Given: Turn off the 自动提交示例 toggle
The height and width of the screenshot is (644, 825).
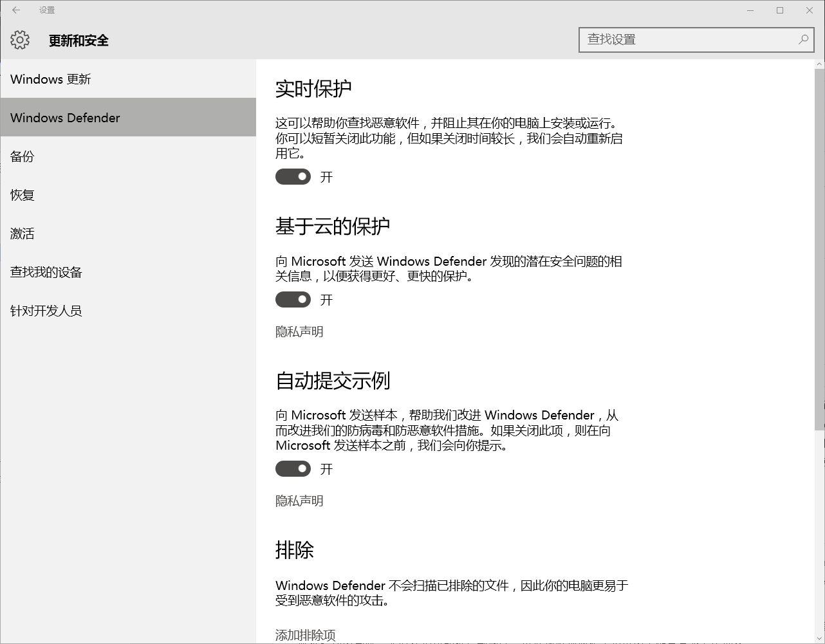Looking at the screenshot, I should (293, 468).
